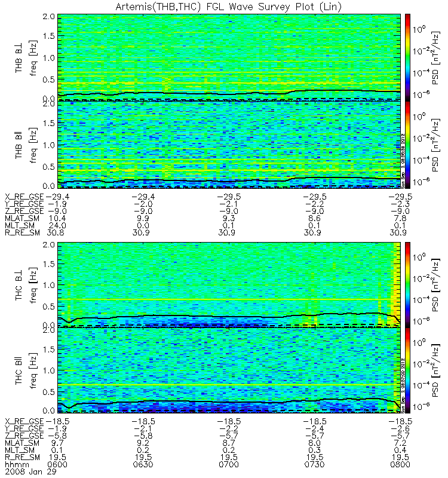The height and width of the screenshot is (478, 448).
Task: Click the date label '2008 Jan 29'
Action: tap(30, 471)
